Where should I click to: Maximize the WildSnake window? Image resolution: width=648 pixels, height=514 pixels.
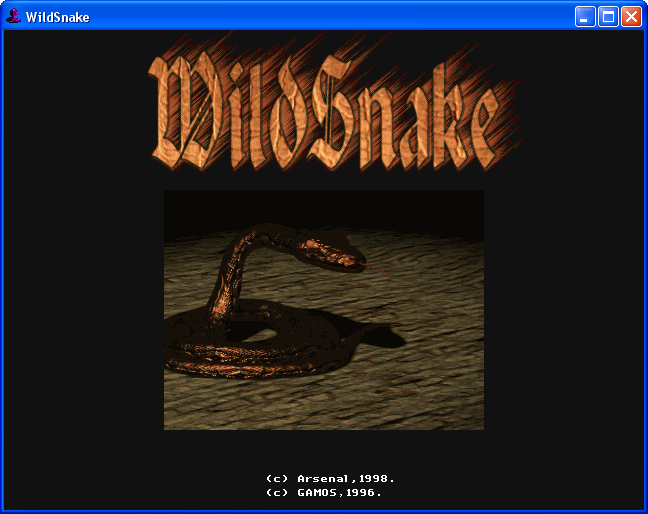tap(608, 17)
